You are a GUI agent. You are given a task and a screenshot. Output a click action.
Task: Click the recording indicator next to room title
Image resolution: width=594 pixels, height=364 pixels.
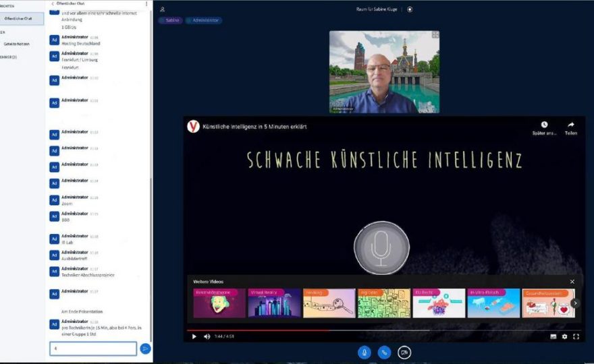pos(410,9)
